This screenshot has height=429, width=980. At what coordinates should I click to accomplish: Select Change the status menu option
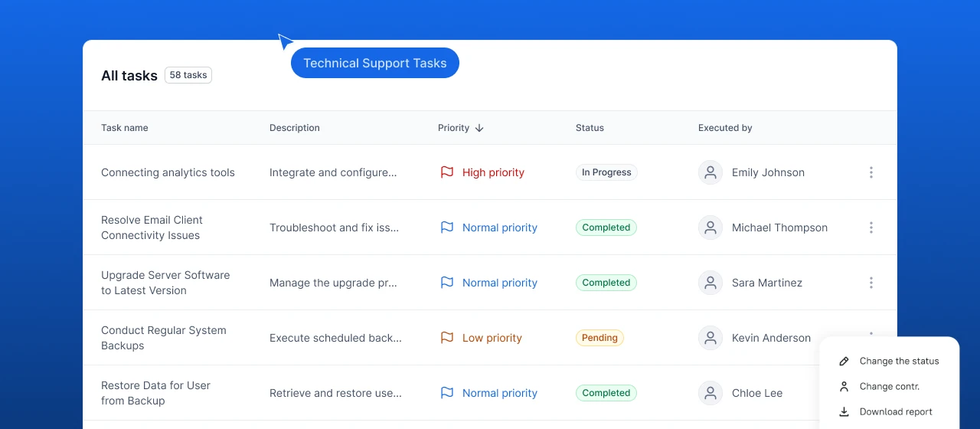(x=898, y=361)
